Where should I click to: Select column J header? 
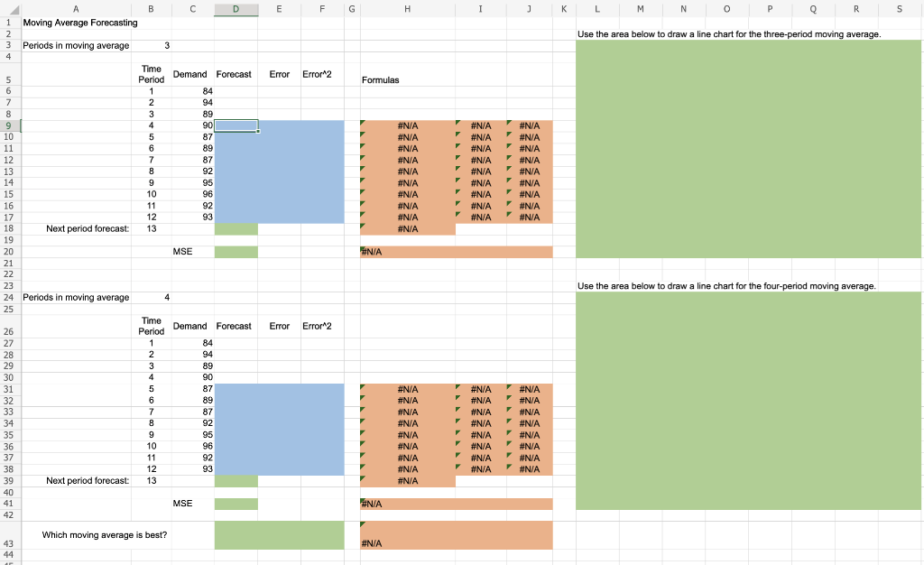tap(529, 9)
